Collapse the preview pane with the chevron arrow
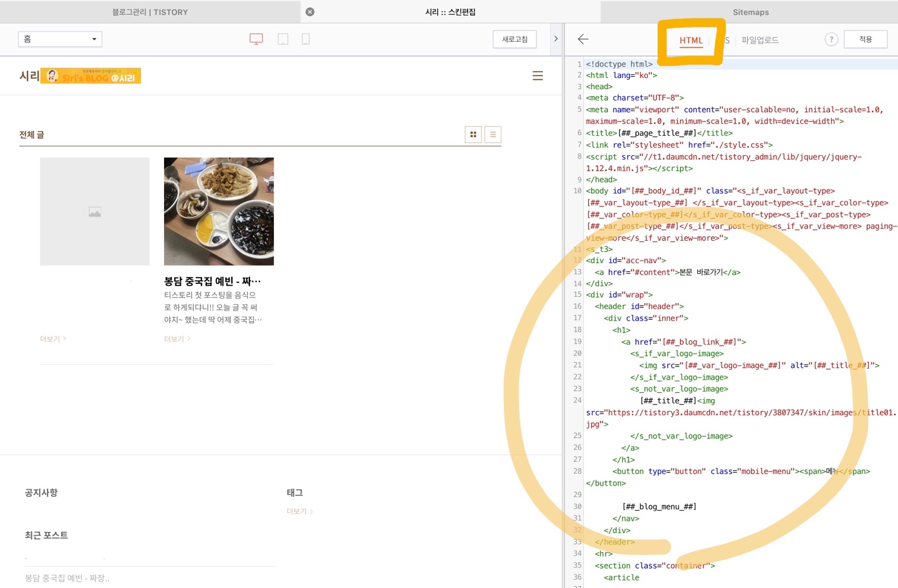898x588 pixels. point(556,39)
